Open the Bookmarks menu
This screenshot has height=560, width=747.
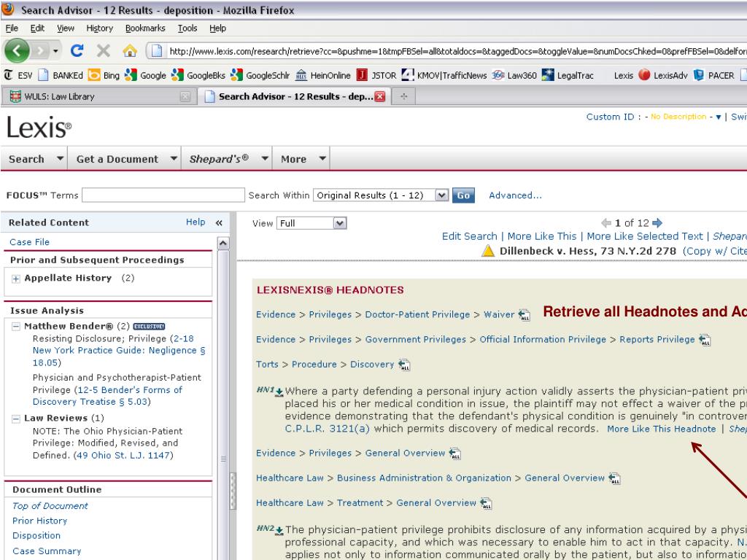click(x=144, y=28)
